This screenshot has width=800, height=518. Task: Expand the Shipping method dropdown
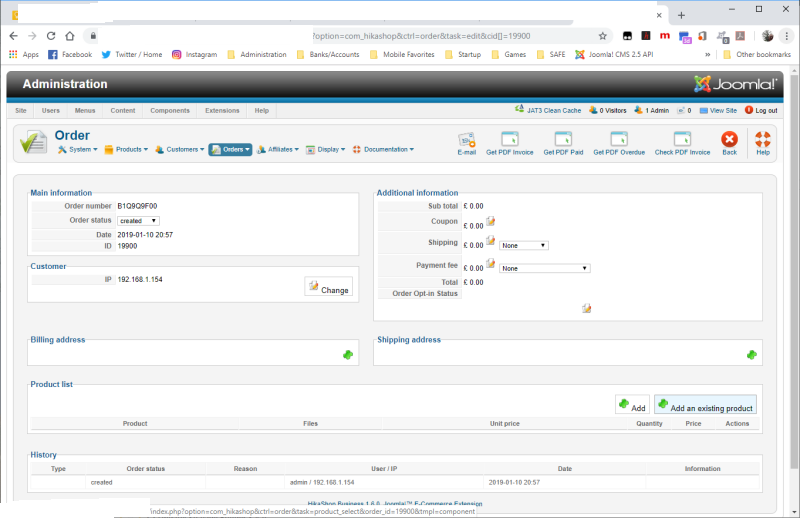pos(525,244)
